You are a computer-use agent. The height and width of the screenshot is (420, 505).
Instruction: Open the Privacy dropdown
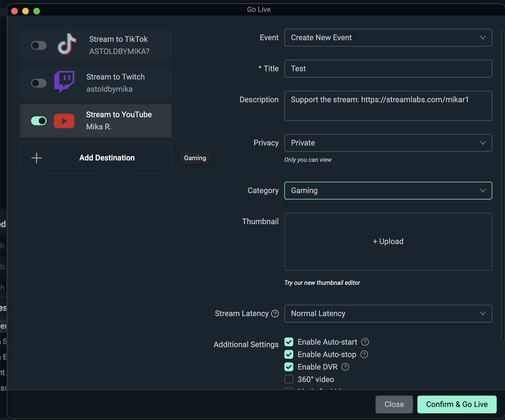[387, 143]
